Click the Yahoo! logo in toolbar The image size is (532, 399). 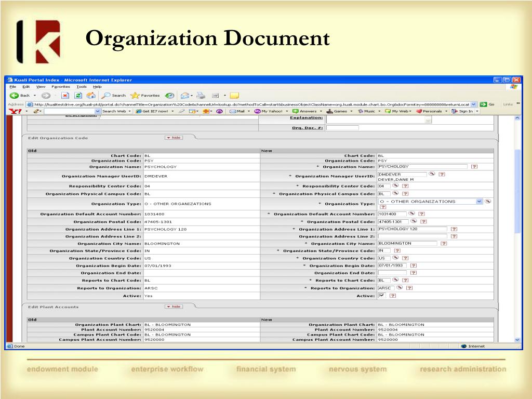point(15,111)
